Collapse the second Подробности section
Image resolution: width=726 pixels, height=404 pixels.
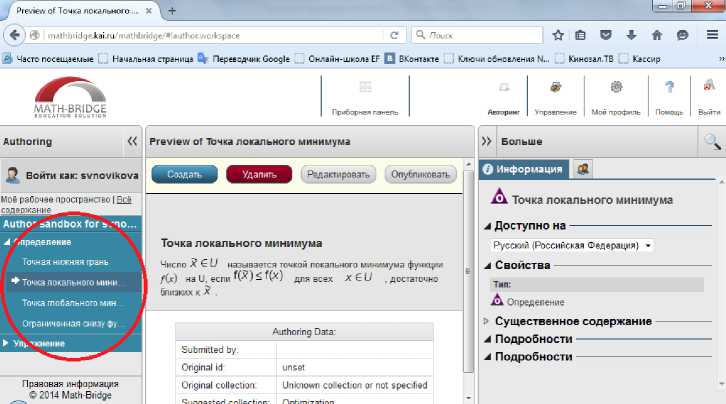click(488, 357)
